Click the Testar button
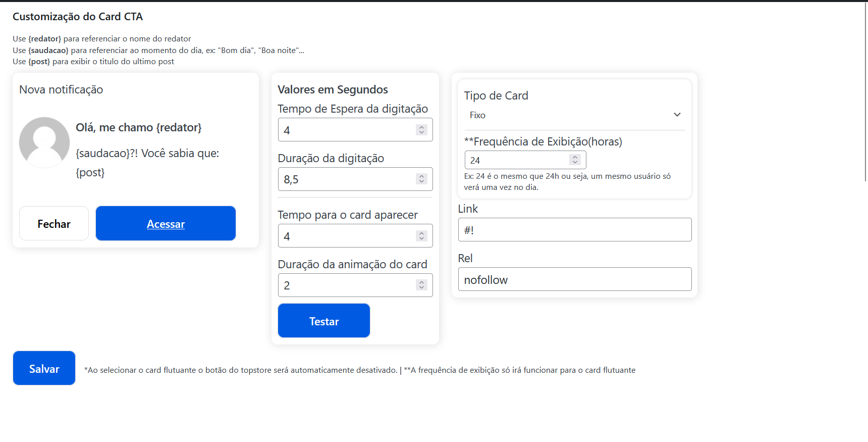The image size is (868, 442). (324, 321)
